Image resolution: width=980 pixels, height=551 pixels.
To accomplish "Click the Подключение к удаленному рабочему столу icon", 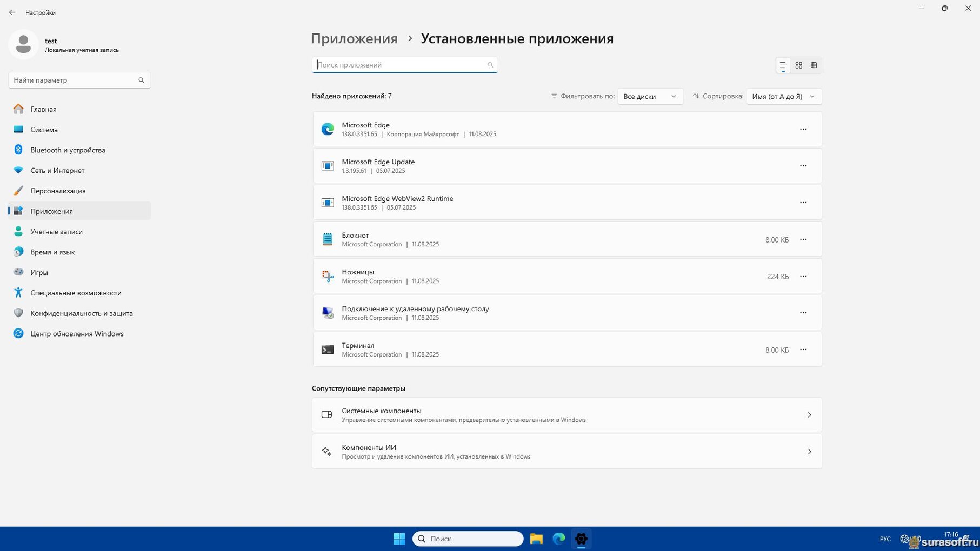I will click(x=328, y=313).
